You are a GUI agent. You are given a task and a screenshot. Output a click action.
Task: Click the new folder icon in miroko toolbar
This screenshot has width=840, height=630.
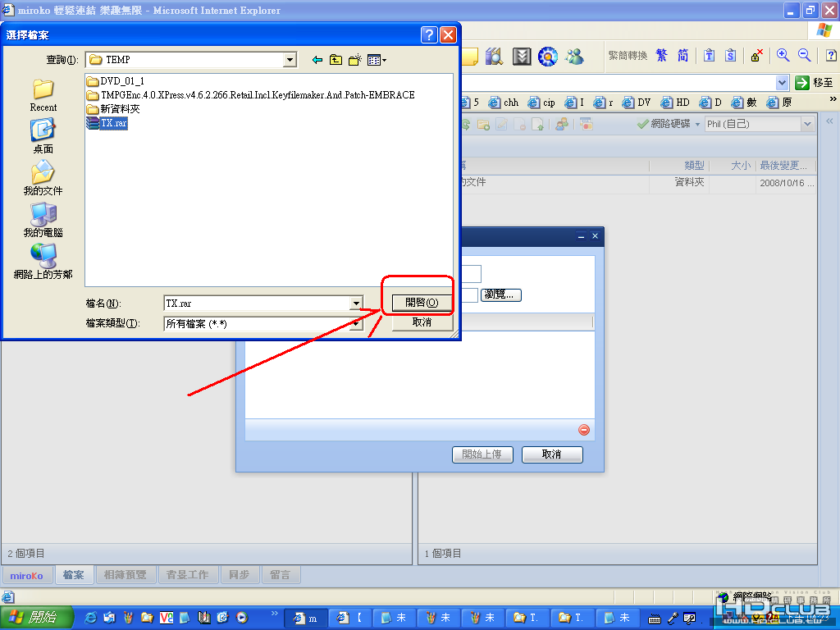483,125
